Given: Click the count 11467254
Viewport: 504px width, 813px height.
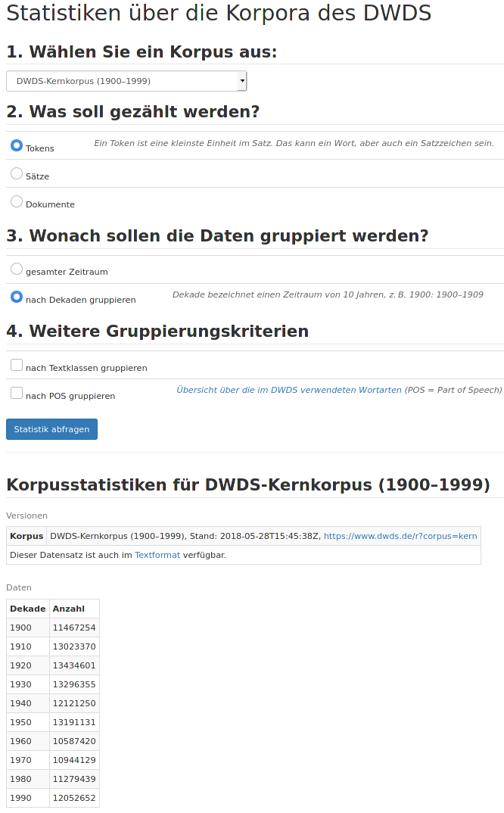Looking at the screenshot, I should (x=74, y=628).
